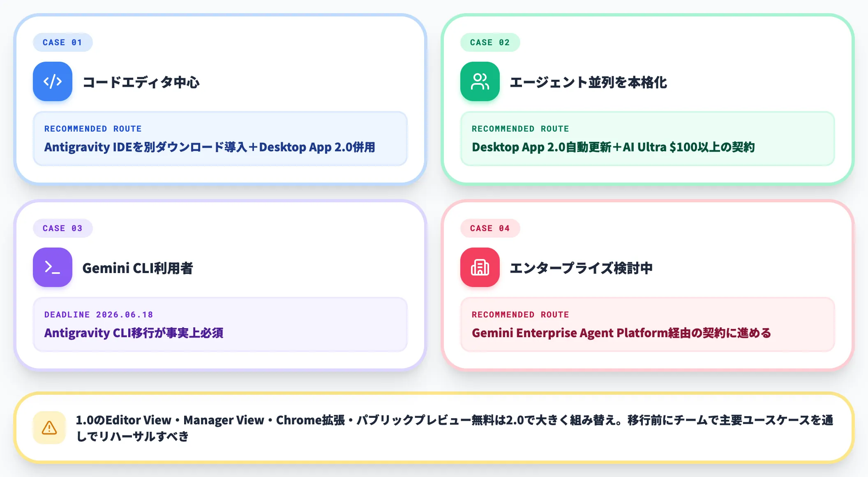The width and height of the screenshot is (868, 477).
Task: Click the purple terminal prompt icon
Action: click(53, 267)
